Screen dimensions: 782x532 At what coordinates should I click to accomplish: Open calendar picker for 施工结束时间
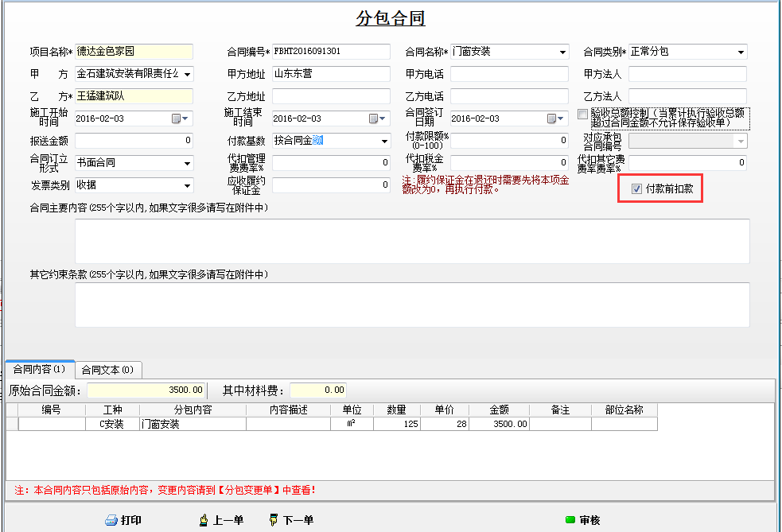pyautogui.click(x=374, y=118)
